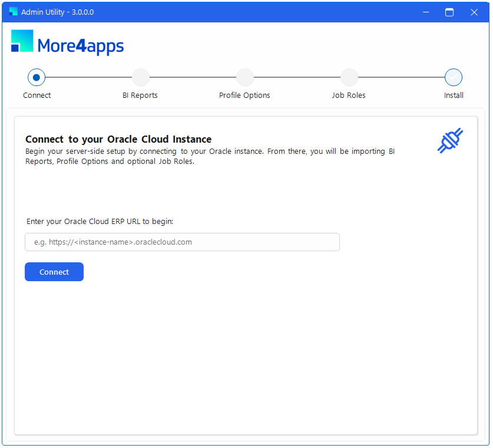Click the Job Roles step label
493x448 pixels.
pos(349,95)
